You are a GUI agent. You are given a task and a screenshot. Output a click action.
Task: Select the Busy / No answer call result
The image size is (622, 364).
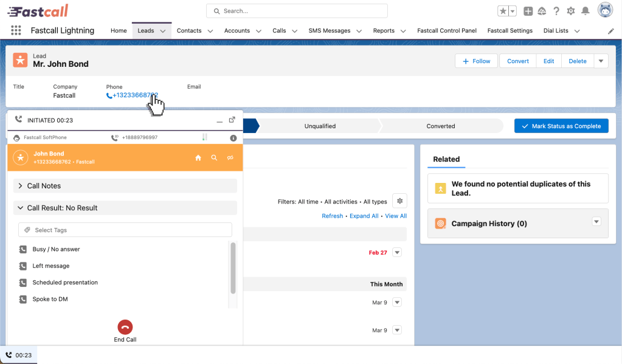pyautogui.click(x=56, y=249)
